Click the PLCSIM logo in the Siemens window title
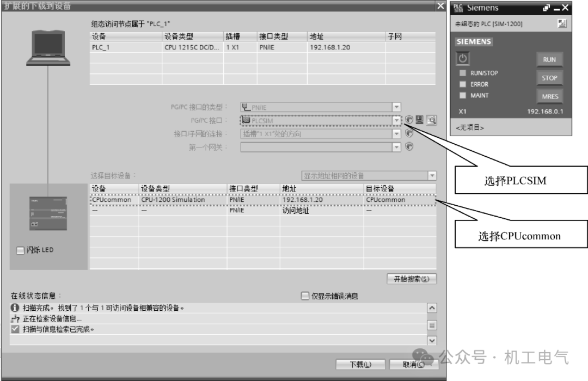The height and width of the screenshot is (381, 588). click(458, 8)
